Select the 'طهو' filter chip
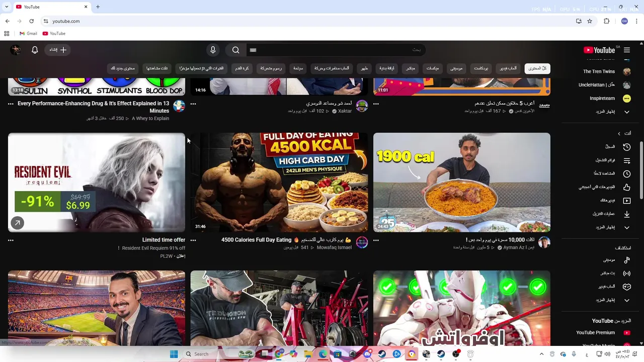644x362 pixels. 364,68
